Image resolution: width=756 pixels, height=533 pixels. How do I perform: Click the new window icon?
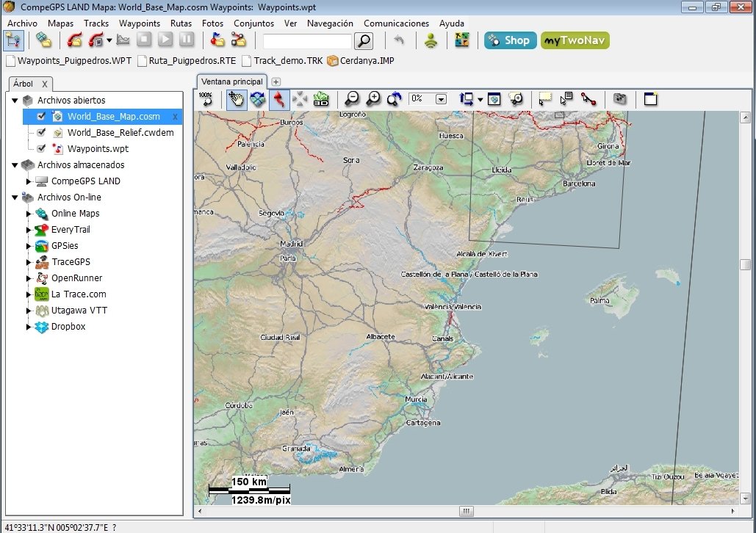[x=650, y=99]
